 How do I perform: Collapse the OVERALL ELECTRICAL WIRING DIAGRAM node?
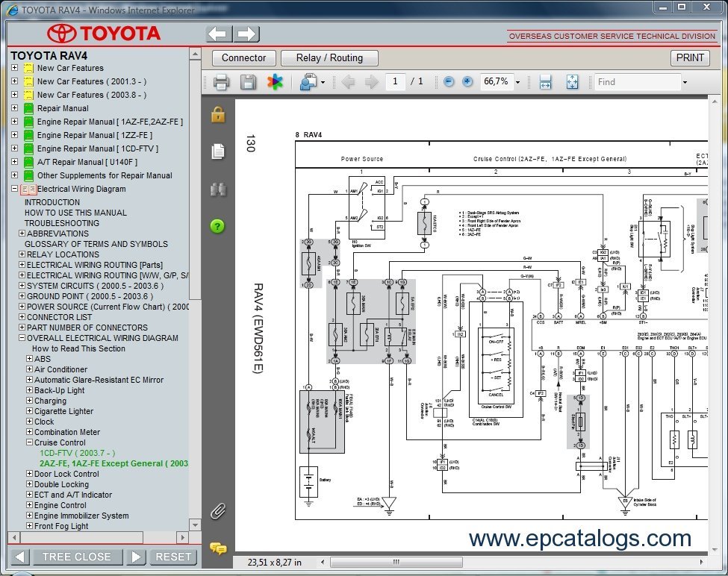coord(22,338)
